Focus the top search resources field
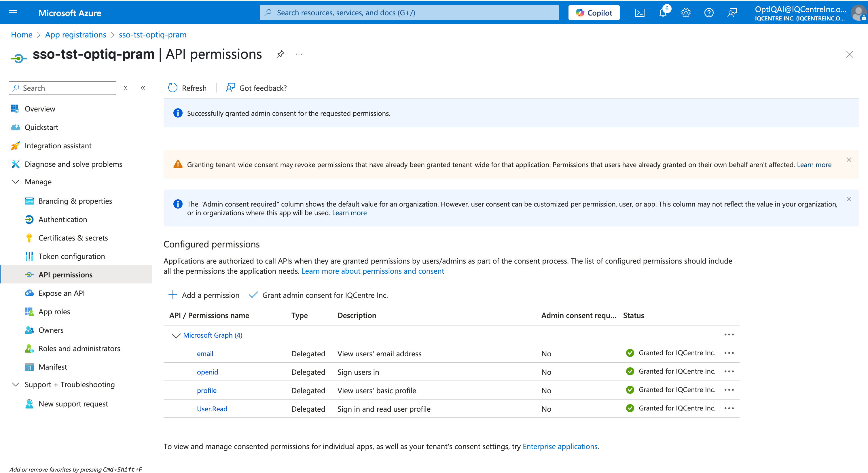 click(409, 13)
